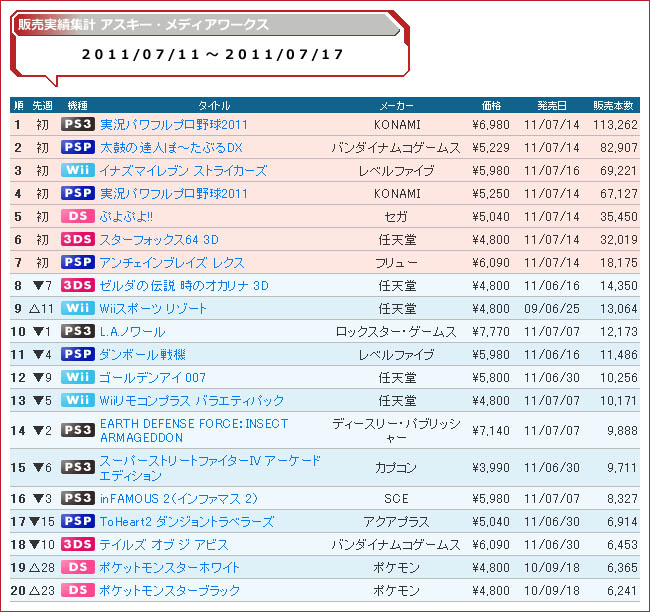
Task: Open the ゴールデンアイ 007 link
Action: point(153,378)
